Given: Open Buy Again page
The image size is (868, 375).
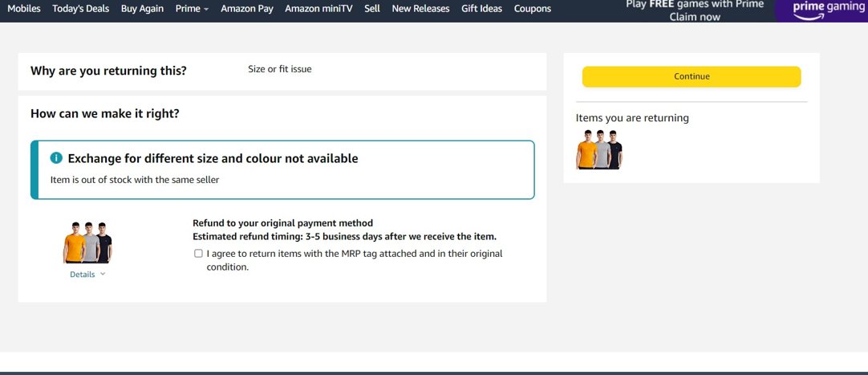Looking at the screenshot, I should click(142, 8).
